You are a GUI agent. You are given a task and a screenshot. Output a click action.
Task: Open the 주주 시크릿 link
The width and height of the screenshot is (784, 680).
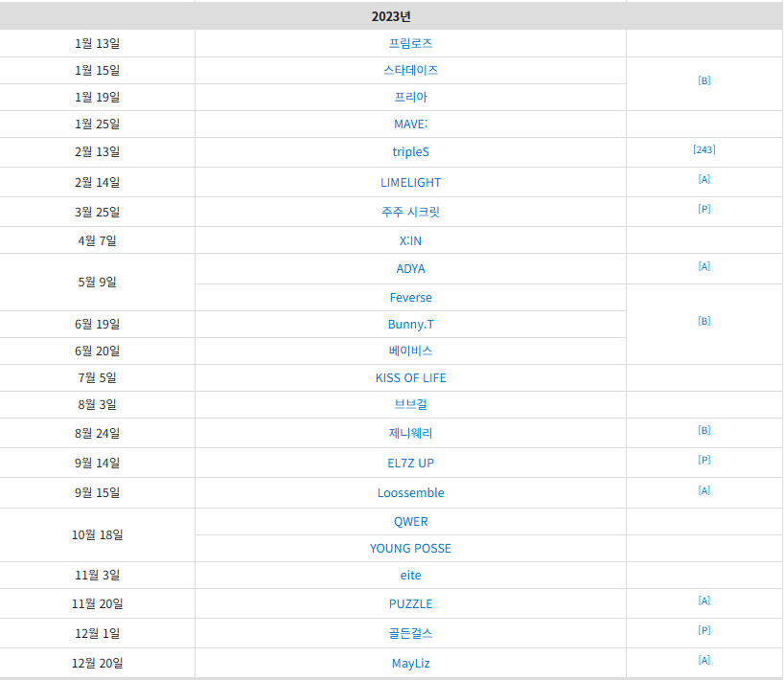[x=410, y=212]
